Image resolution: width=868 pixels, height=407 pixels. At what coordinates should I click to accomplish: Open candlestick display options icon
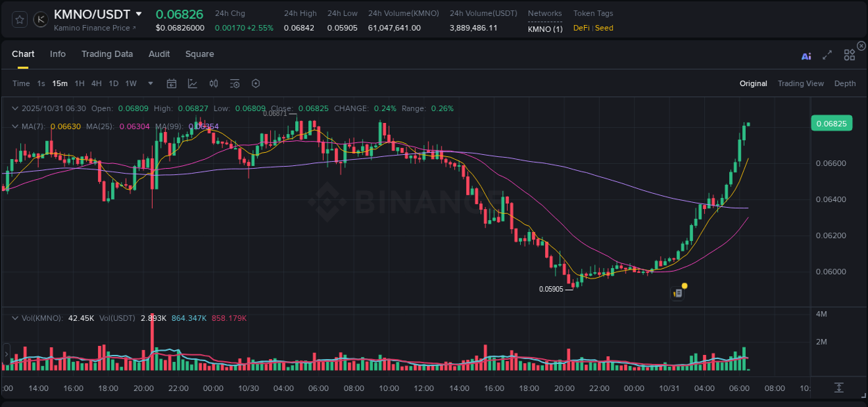pos(213,83)
